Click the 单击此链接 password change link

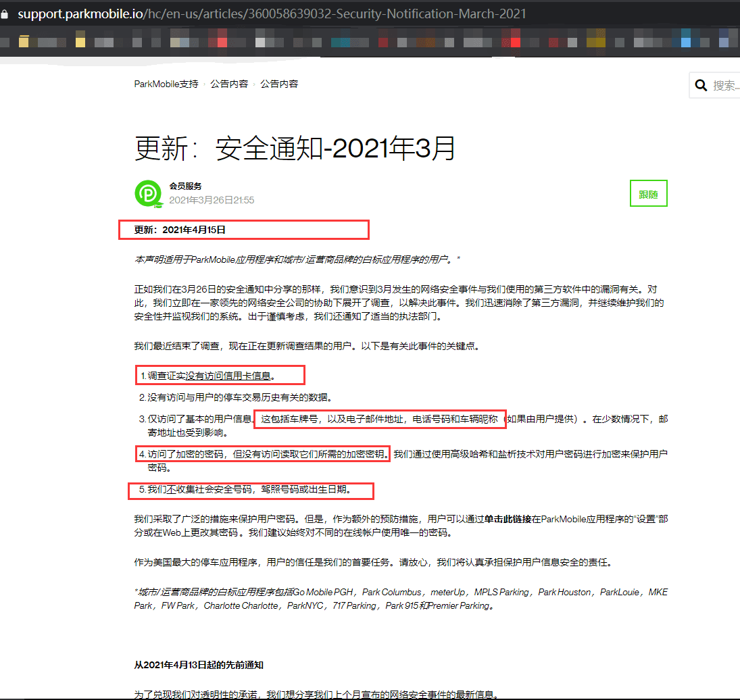coord(508,520)
